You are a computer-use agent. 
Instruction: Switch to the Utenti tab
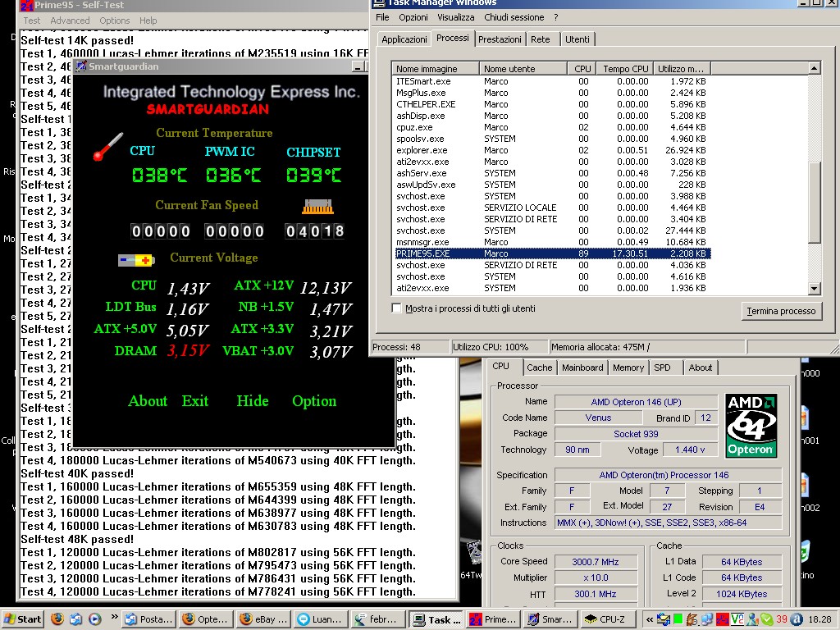pyautogui.click(x=577, y=39)
